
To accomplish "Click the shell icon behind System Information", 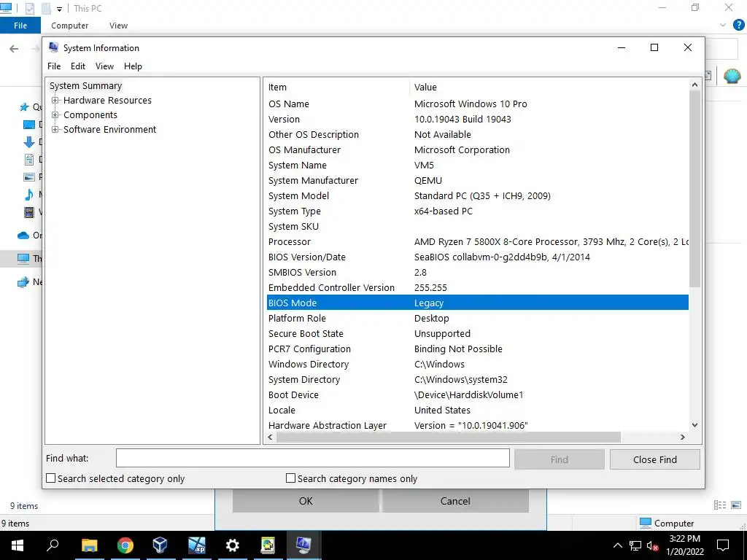I will (x=732, y=76).
